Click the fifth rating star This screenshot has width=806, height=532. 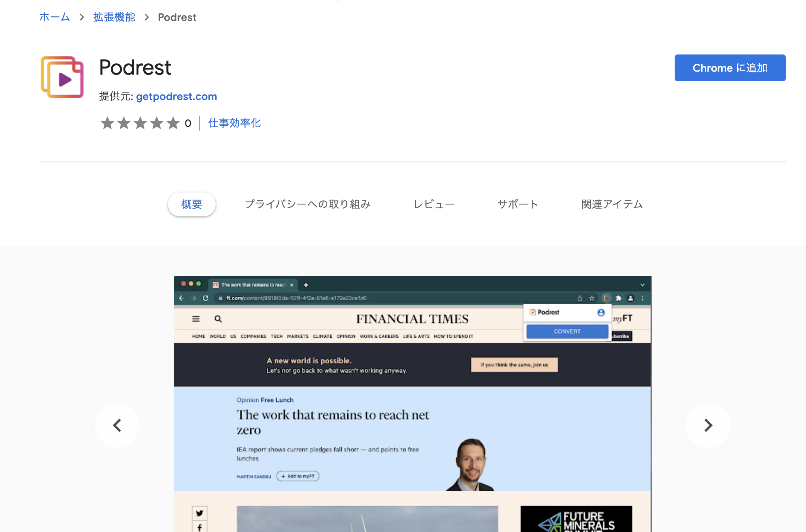pos(173,123)
